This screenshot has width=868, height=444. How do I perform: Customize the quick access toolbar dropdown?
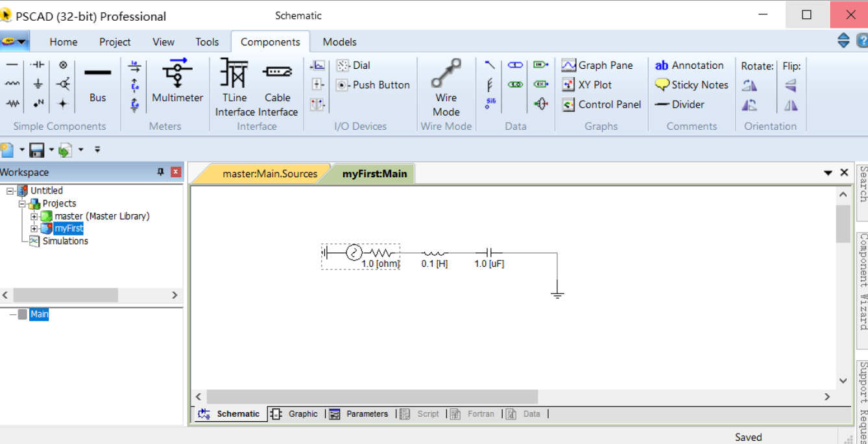click(97, 150)
